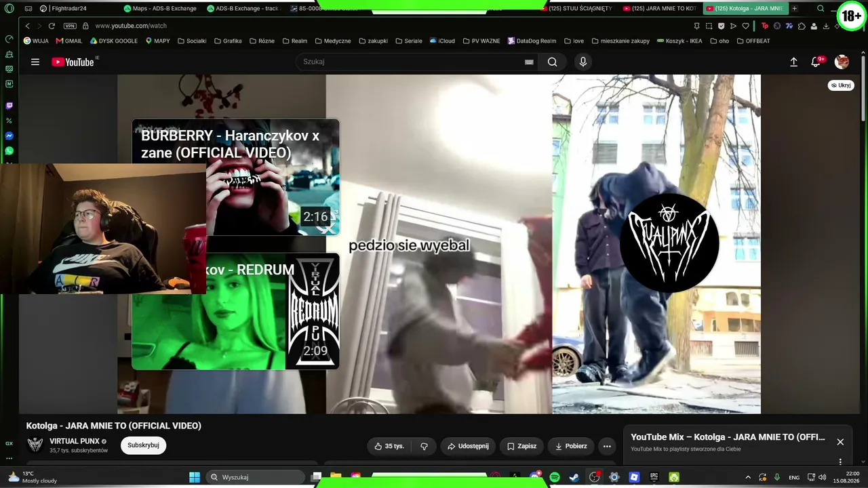
Task: Open Steam from the taskbar
Action: pyautogui.click(x=574, y=477)
